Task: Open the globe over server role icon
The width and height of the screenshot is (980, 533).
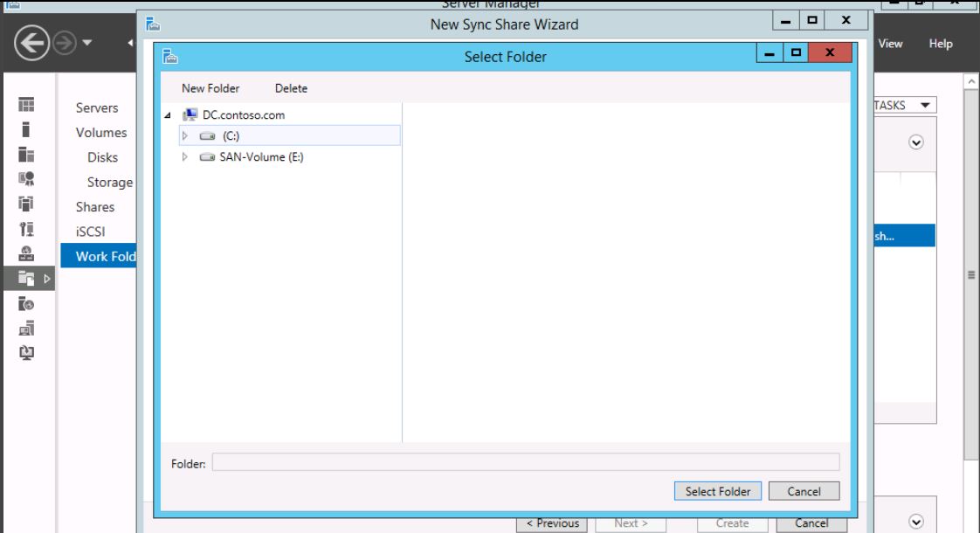Action: pyautogui.click(x=26, y=253)
